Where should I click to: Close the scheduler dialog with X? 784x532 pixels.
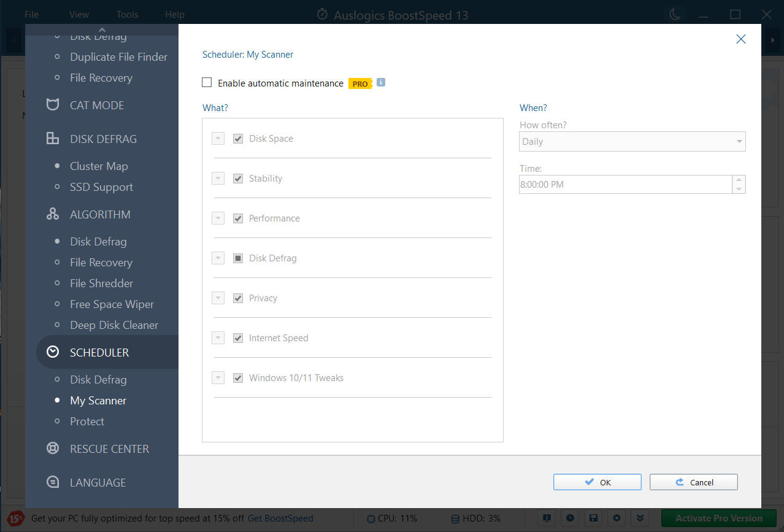(741, 39)
